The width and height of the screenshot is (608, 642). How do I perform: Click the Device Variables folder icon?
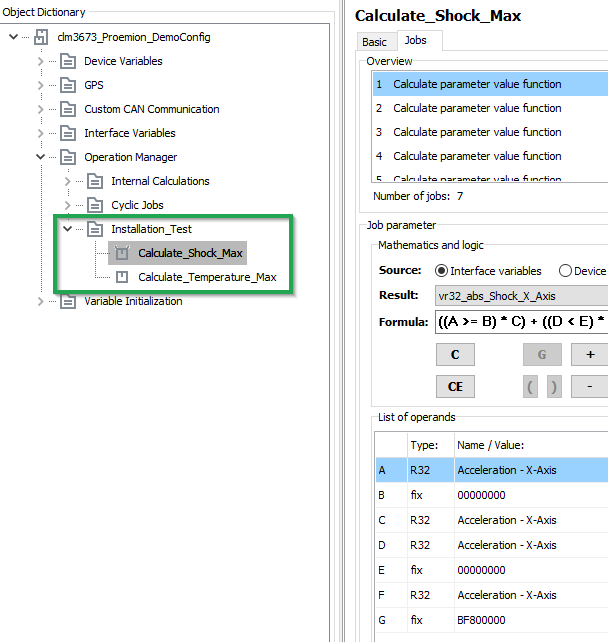(68, 61)
